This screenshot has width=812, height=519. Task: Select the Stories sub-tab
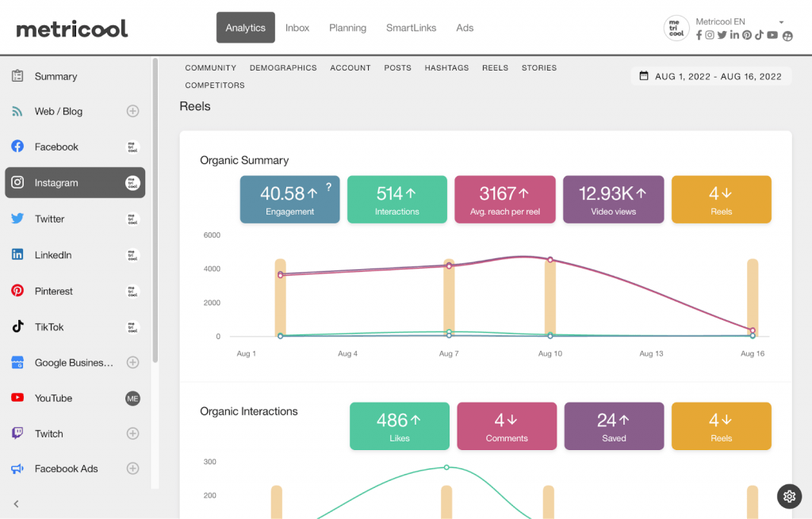539,68
